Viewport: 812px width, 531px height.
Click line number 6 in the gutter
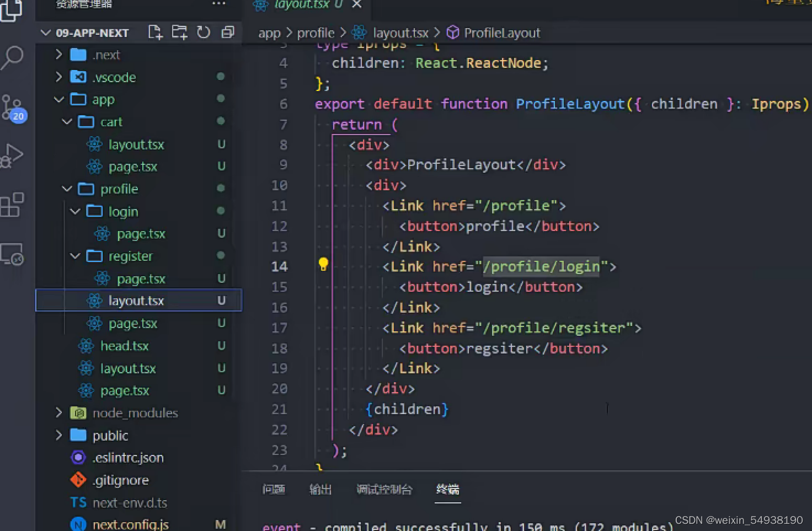point(284,104)
